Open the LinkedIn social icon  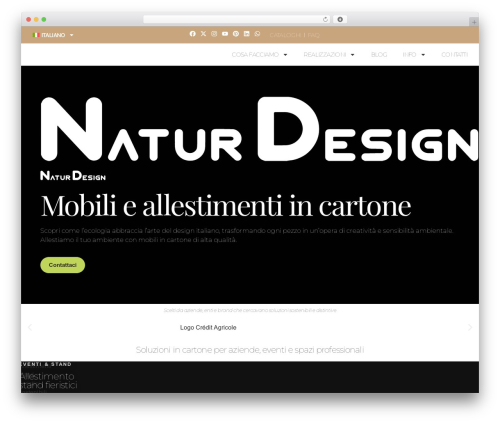point(246,34)
